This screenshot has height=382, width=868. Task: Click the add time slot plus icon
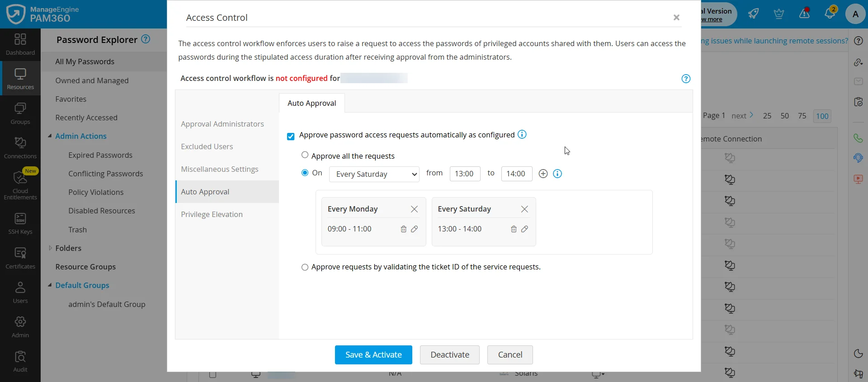(543, 174)
